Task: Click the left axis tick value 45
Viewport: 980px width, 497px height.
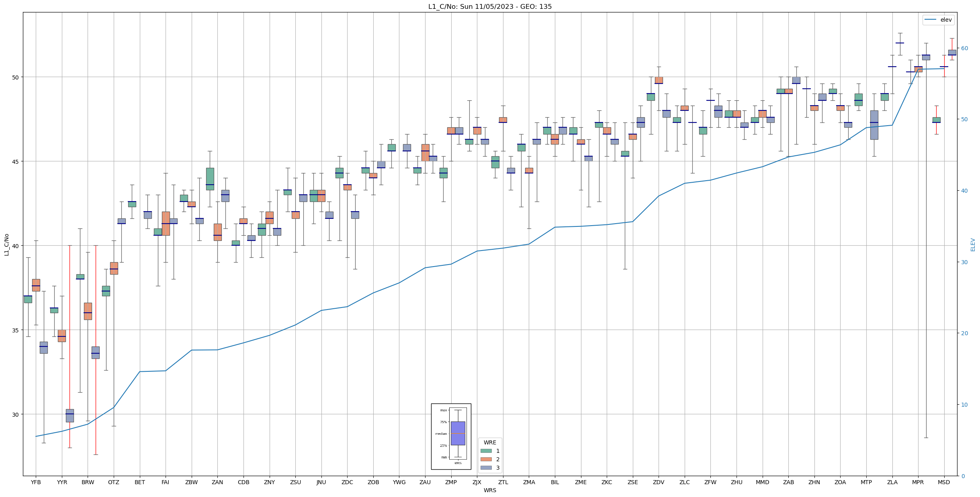Action: 16,161
